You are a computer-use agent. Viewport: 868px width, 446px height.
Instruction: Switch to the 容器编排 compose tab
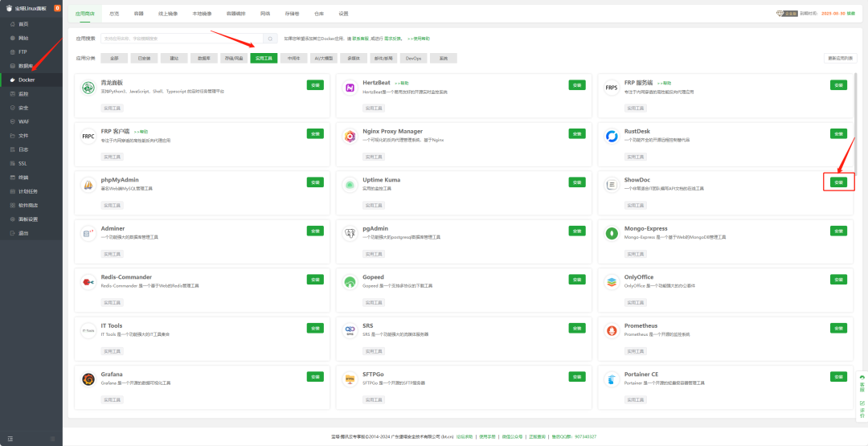235,14
